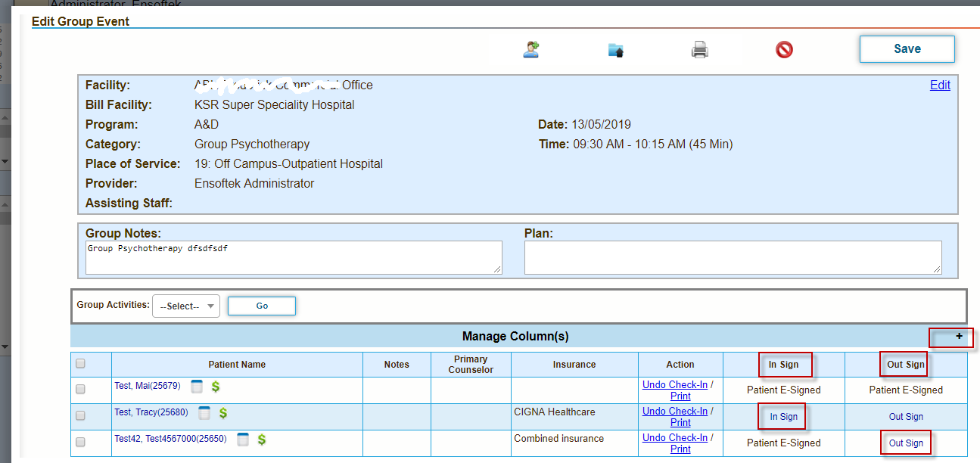Click Out Sign link for Test42, Test4567000
This screenshot has width=980, height=463.
[906, 443]
